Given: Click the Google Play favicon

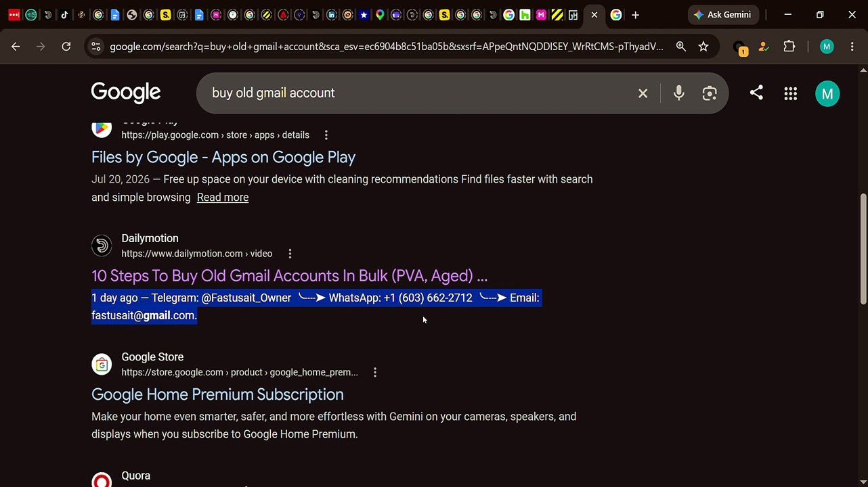Looking at the screenshot, I should tap(102, 127).
